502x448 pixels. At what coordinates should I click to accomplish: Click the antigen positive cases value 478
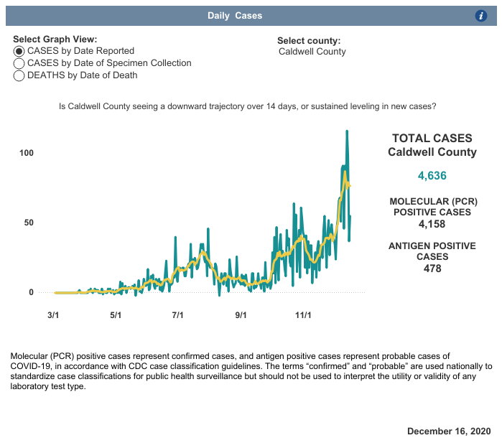[x=432, y=269]
